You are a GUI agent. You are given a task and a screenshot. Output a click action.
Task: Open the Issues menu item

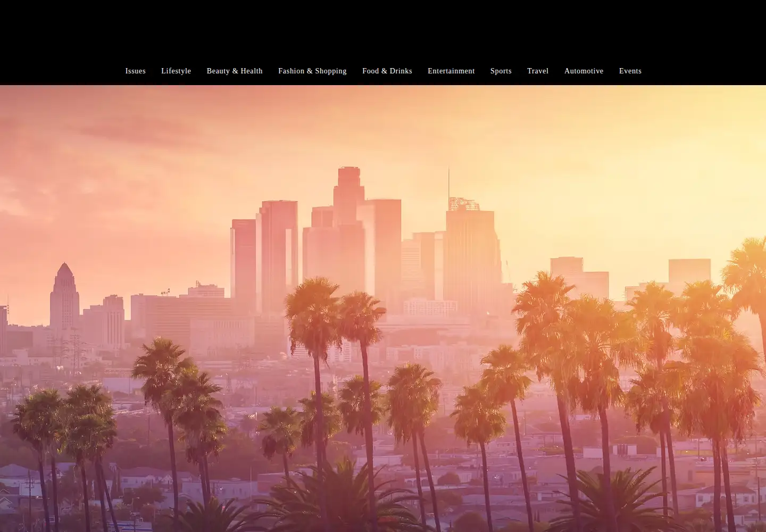pyautogui.click(x=135, y=71)
